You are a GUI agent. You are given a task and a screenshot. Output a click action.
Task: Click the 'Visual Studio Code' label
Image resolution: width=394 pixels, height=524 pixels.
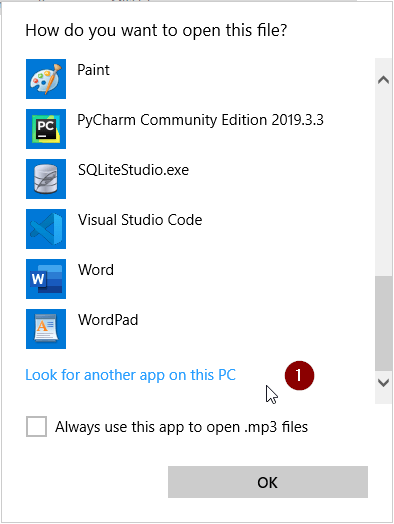point(140,220)
